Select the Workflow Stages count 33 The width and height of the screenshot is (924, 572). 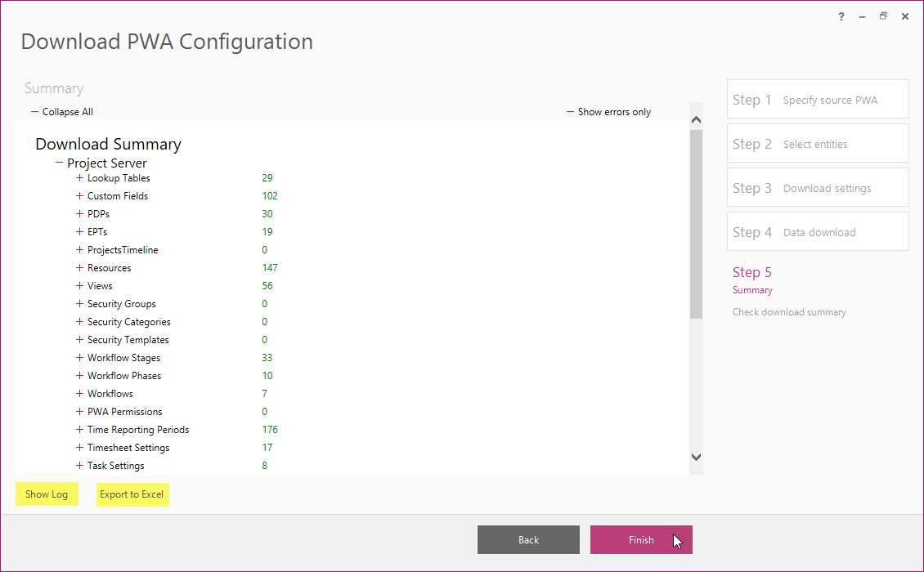pyautogui.click(x=267, y=358)
